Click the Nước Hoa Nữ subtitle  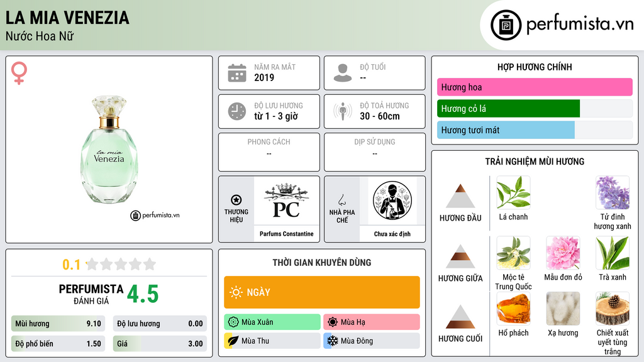pyautogui.click(x=40, y=36)
